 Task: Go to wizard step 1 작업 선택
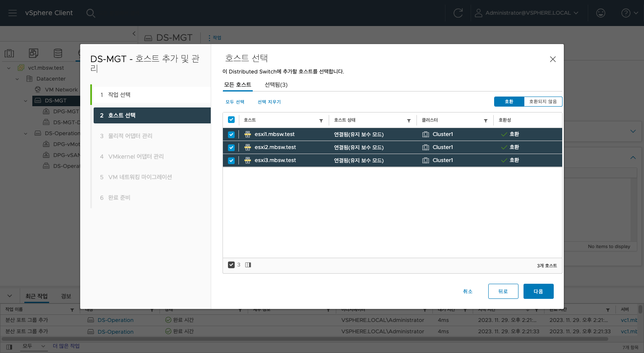[x=152, y=95]
